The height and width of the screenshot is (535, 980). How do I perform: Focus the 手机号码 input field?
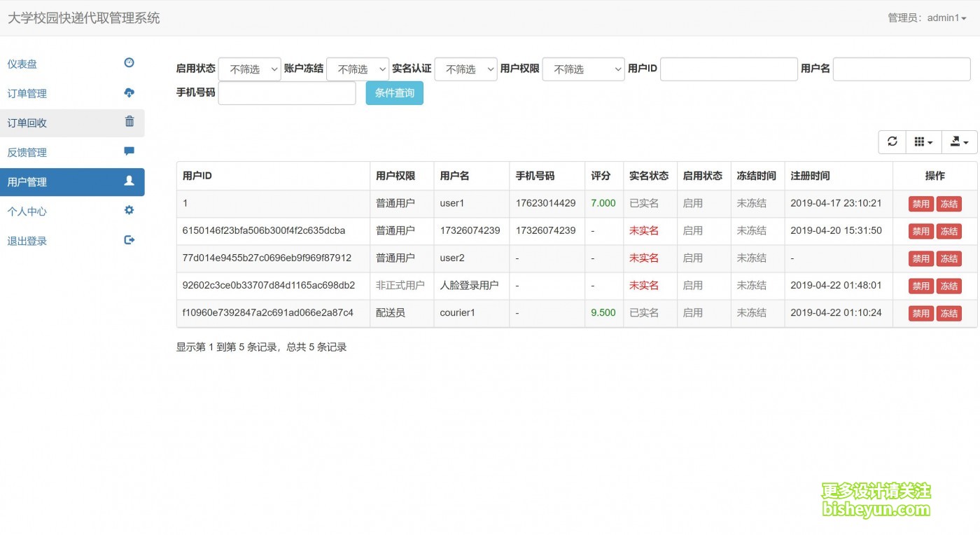coord(287,93)
